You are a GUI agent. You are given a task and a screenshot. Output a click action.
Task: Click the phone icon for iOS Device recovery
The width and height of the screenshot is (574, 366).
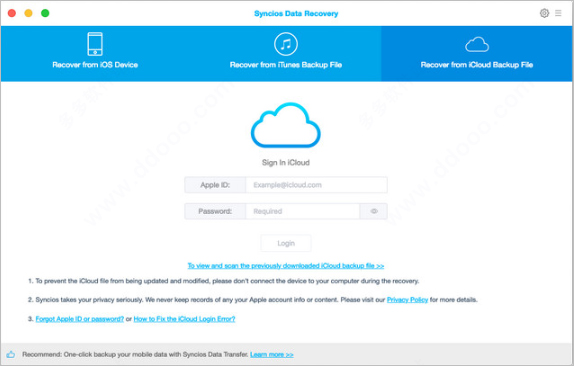click(95, 44)
